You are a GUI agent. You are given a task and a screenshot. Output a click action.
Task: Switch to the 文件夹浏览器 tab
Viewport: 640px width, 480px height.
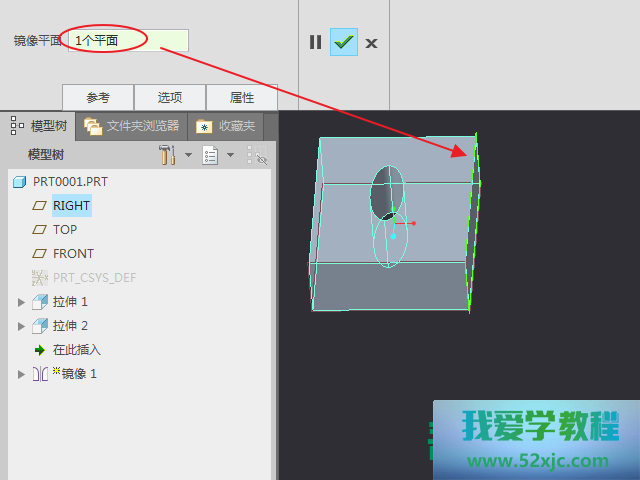pos(133,126)
